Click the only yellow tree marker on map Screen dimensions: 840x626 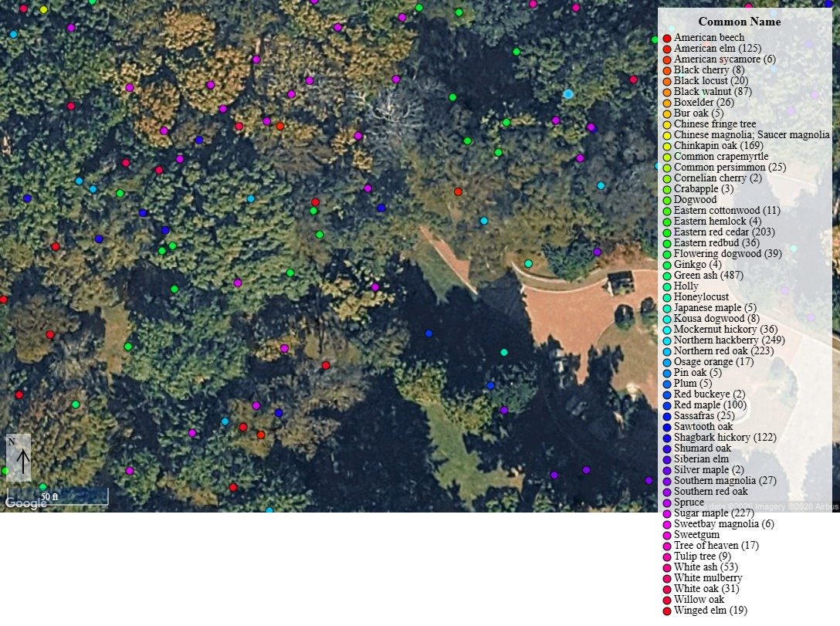click(43, 9)
